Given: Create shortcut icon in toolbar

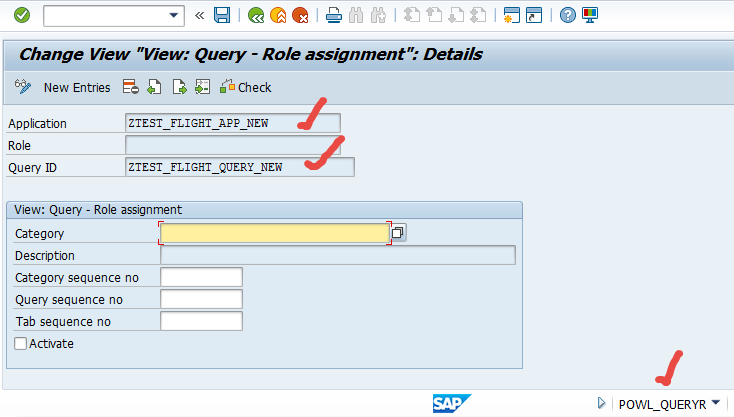Looking at the screenshot, I should pyautogui.click(x=534, y=15).
